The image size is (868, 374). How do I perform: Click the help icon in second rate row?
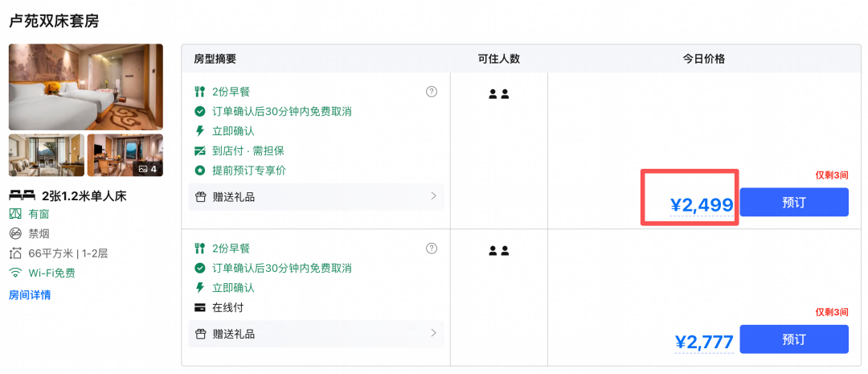pyautogui.click(x=432, y=249)
